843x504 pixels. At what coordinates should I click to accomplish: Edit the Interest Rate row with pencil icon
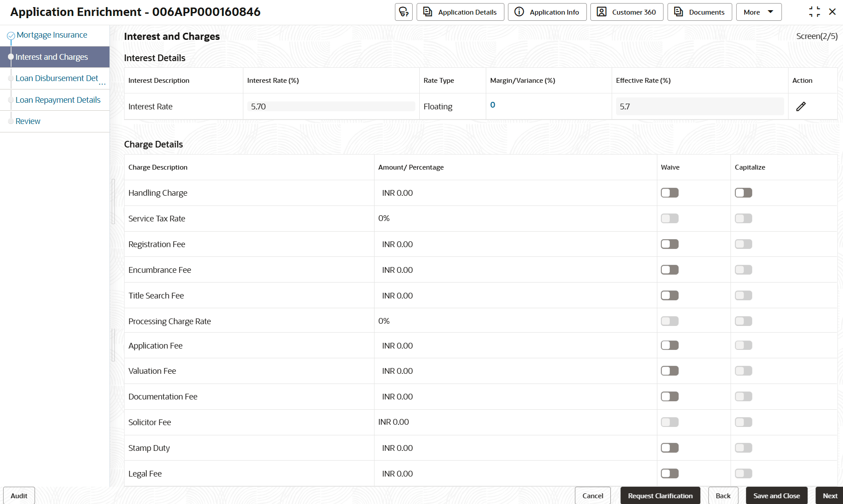click(x=801, y=106)
